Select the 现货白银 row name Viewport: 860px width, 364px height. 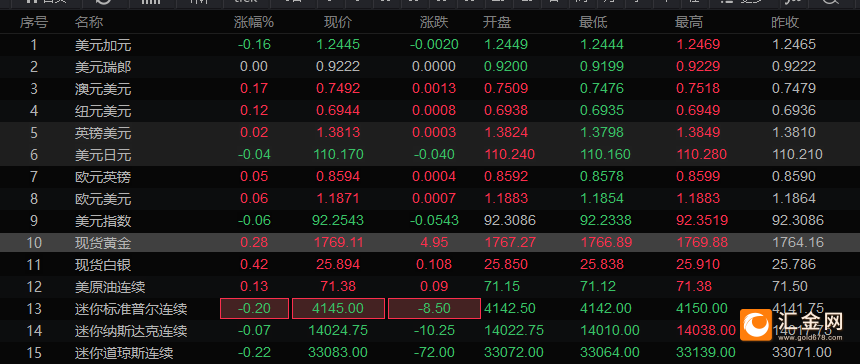tap(103, 265)
